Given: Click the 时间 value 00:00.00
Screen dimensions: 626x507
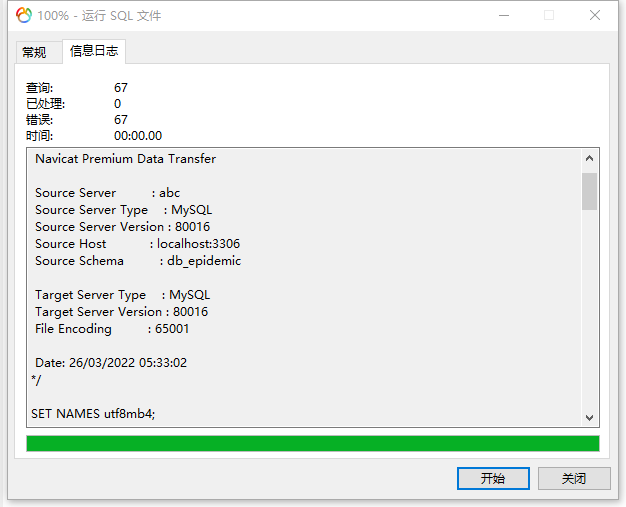Looking at the screenshot, I should click(x=138, y=135).
